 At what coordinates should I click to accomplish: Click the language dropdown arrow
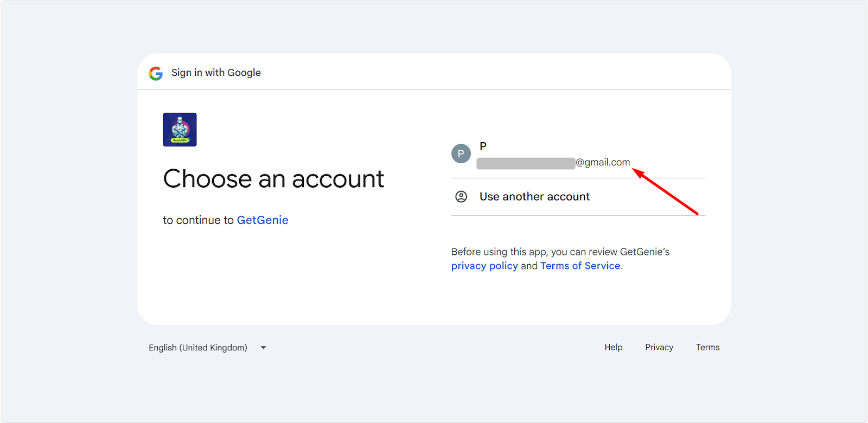[x=264, y=348]
